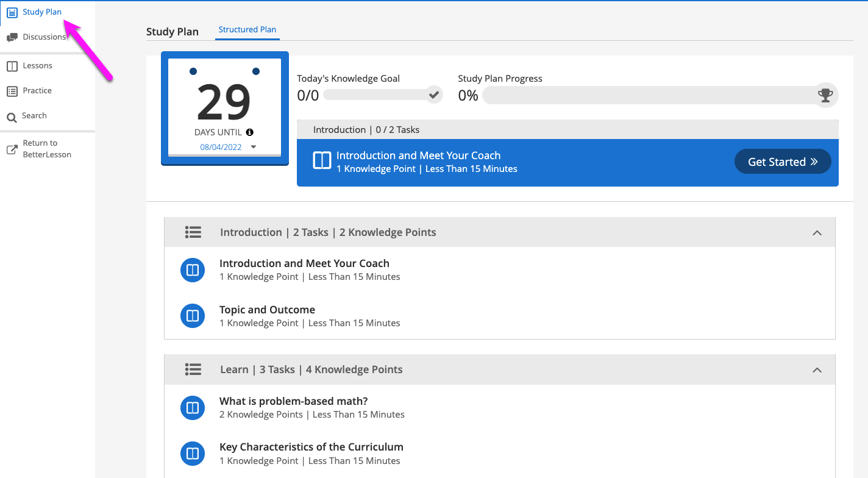The width and height of the screenshot is (868, 478).
Task: Collapse the Introduction section chevron
Action: pos(817,233)
